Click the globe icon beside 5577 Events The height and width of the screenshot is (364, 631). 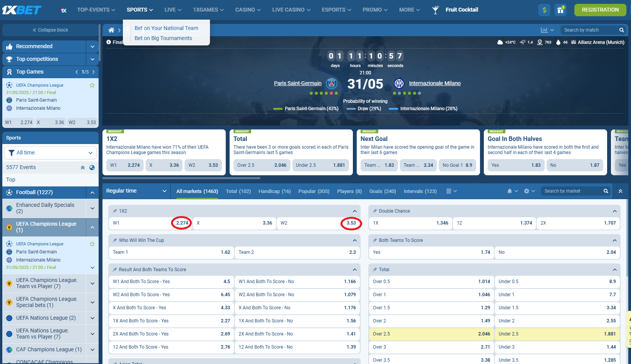point(92,168)
